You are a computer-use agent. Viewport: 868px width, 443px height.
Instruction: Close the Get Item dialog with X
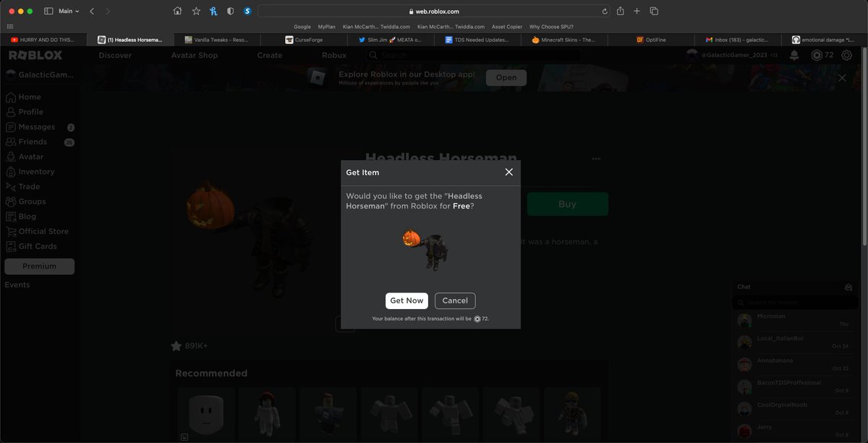point(509,172)
